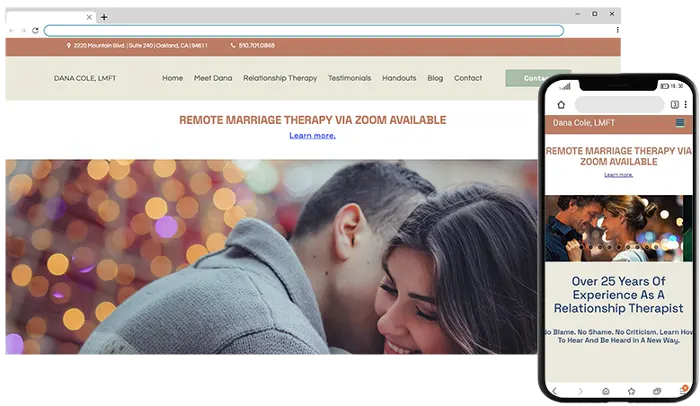The width and height of the screenshot is (700, 406).
Task: Click the desktop Learn more link
Action: coord(312,135)
